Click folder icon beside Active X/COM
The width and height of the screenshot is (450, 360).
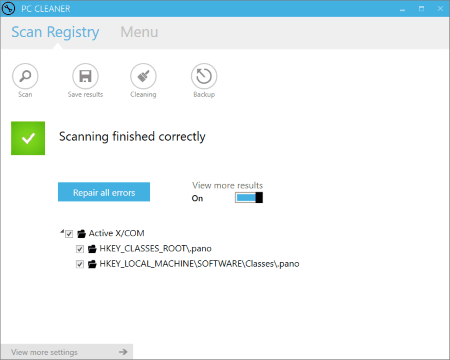coord(81,234)
